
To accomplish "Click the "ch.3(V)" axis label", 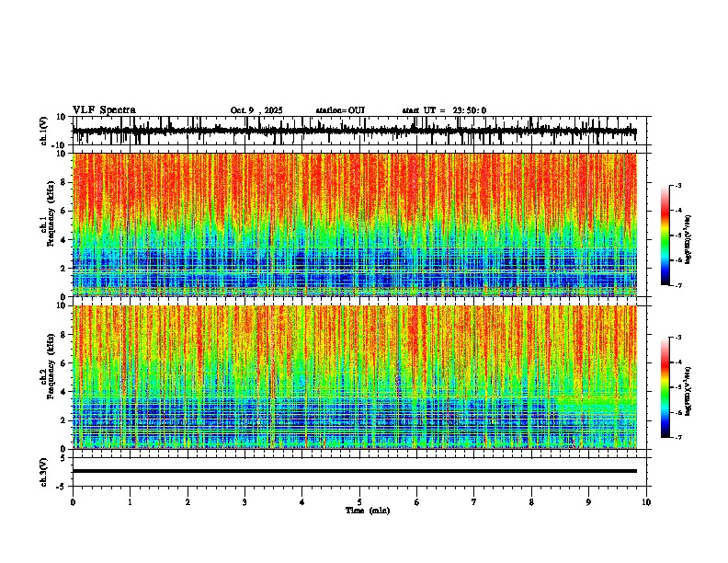I will [44, 472].
